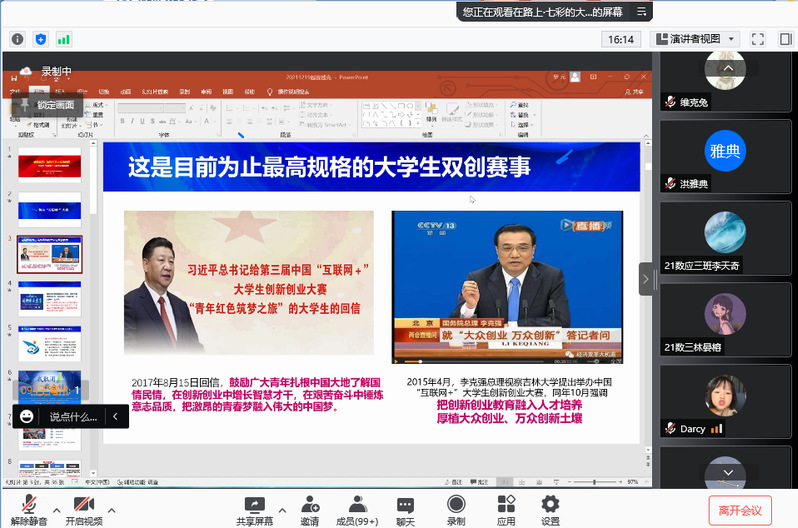
Task: Select participant 洪雅典 avatar
Action: point(725,151)
